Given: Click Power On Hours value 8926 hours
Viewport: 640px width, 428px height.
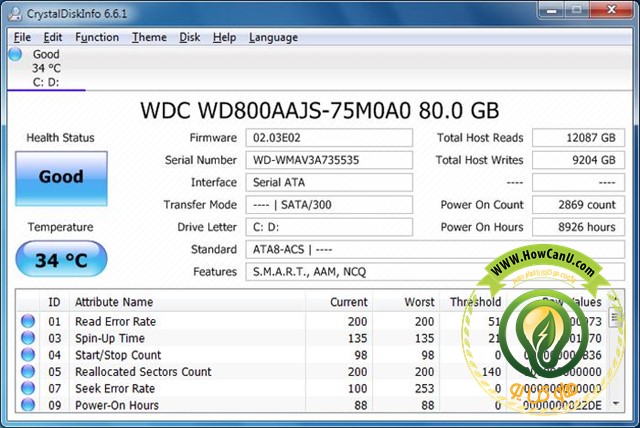Looking at the screenshot, I should (x=578, y=227).
